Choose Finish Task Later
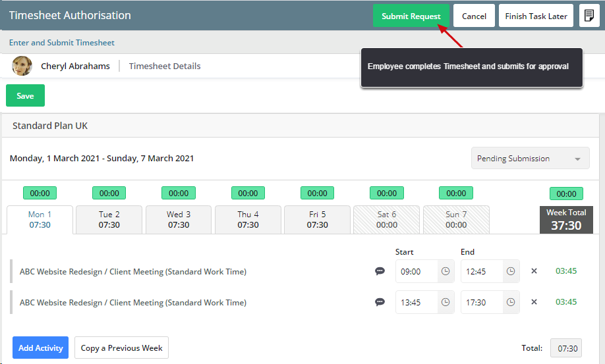 point(536,16)
